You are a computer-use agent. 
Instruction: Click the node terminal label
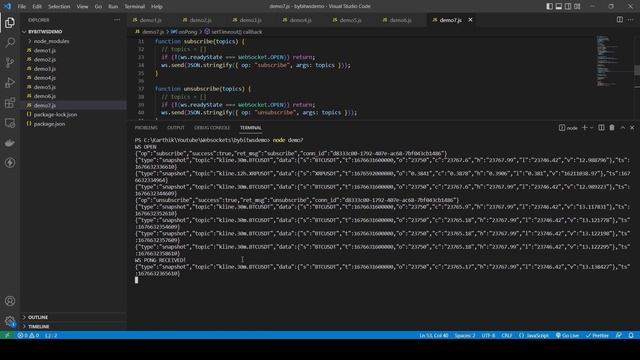pos(569,128)
